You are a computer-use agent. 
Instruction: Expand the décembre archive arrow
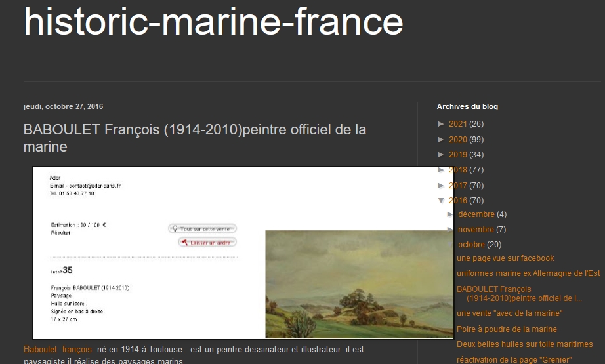point(450,214)
